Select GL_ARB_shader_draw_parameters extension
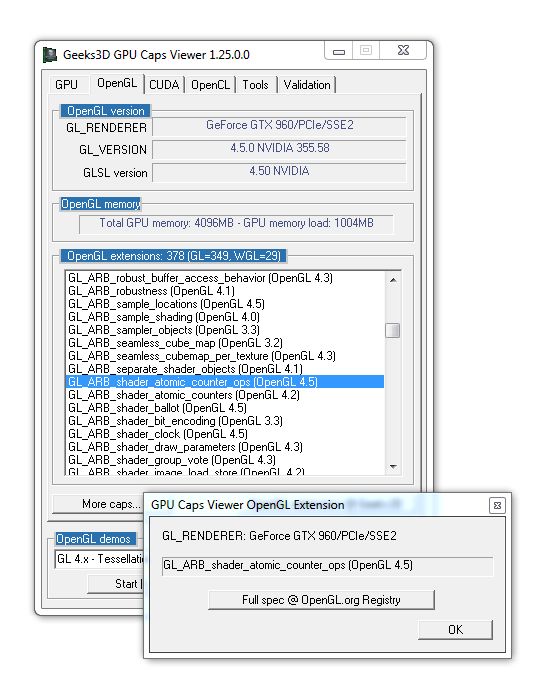The image size is (537, 691). coord(225,447)
